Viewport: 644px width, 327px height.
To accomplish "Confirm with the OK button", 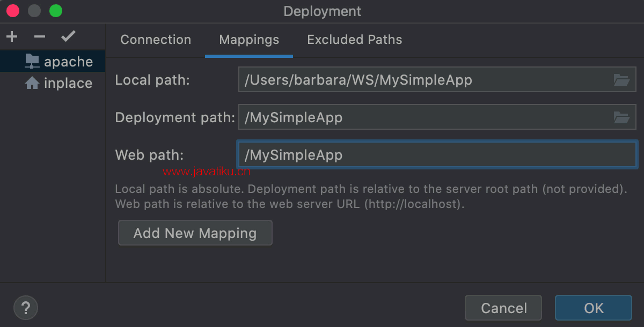I will pos(594,308).
